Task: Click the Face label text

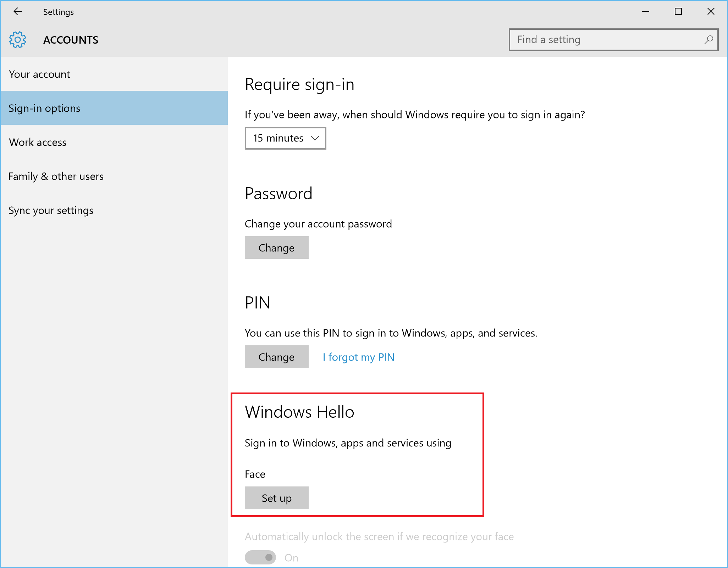Action: pyautogui.click(x=255, y=474)
